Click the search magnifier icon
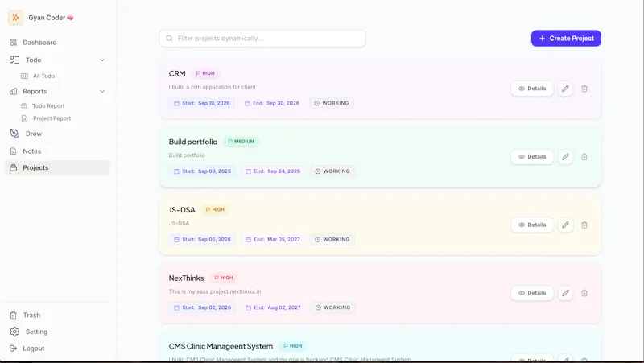Image resolution: width=644 pixels, height=363 pixels. click(x=169, y=38)
